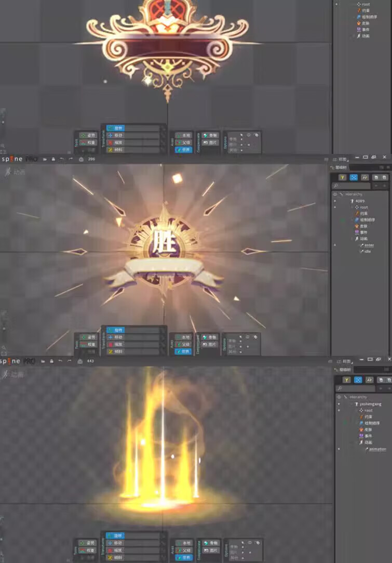Open 动画 mode switcher in yxshengxing window
The height and width of the screenshot is (563, 392).
click(x=13, y=374)
